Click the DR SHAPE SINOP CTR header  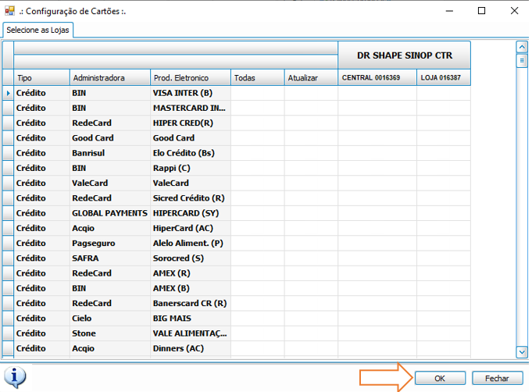405,55
